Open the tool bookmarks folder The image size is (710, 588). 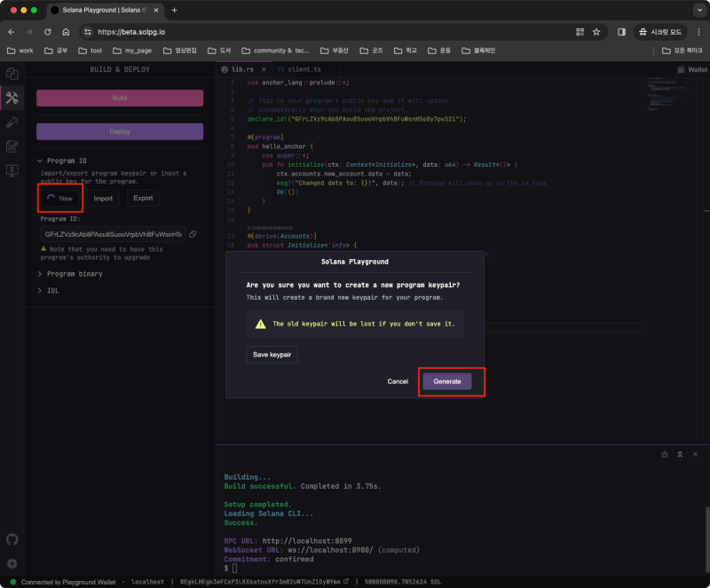tap(91, 51)
